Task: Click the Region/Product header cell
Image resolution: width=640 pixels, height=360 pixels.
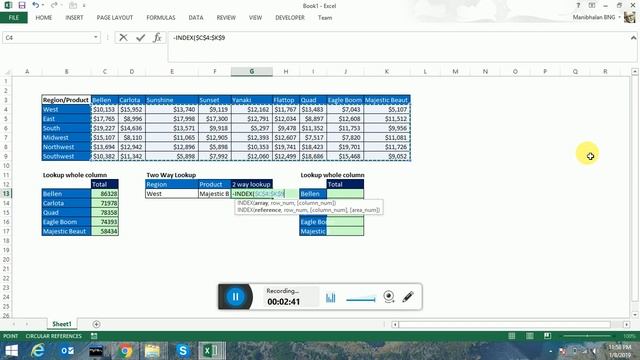Action: (x=66, y=100)
